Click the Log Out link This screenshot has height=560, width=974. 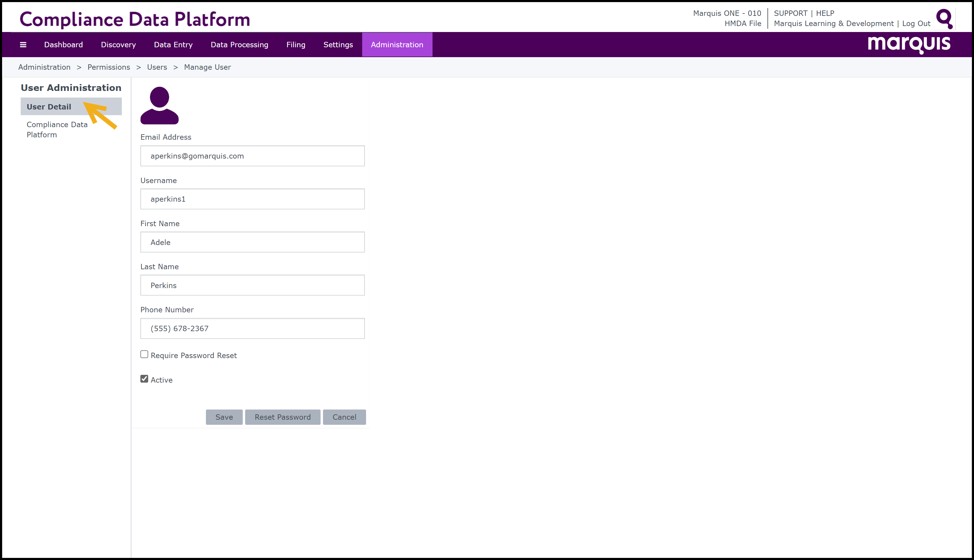(x=916, y=23)
